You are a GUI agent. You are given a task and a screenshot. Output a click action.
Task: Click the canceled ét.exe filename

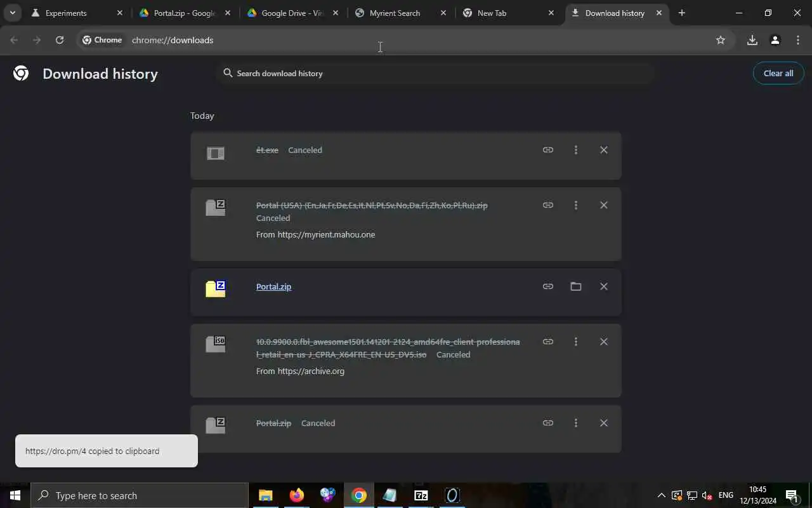click(x=267, y=150)
